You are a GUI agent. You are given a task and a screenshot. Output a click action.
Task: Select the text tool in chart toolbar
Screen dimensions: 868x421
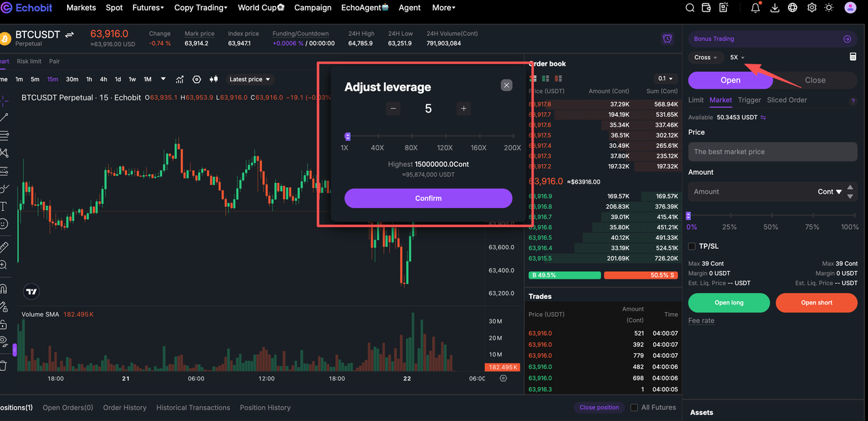pos(3,206)
